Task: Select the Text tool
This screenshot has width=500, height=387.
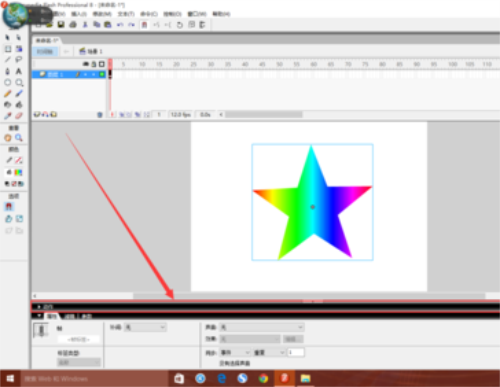Action: click(19, 71)
